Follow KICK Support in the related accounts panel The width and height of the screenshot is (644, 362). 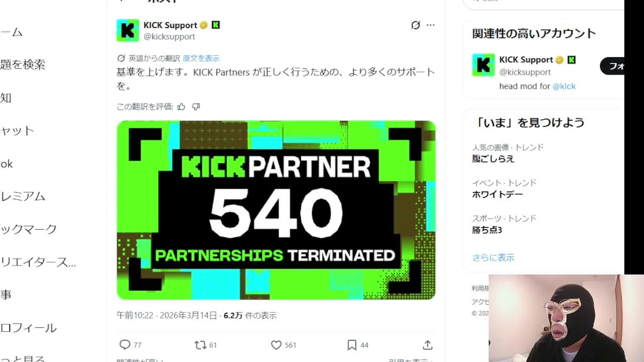pos(612,66)
